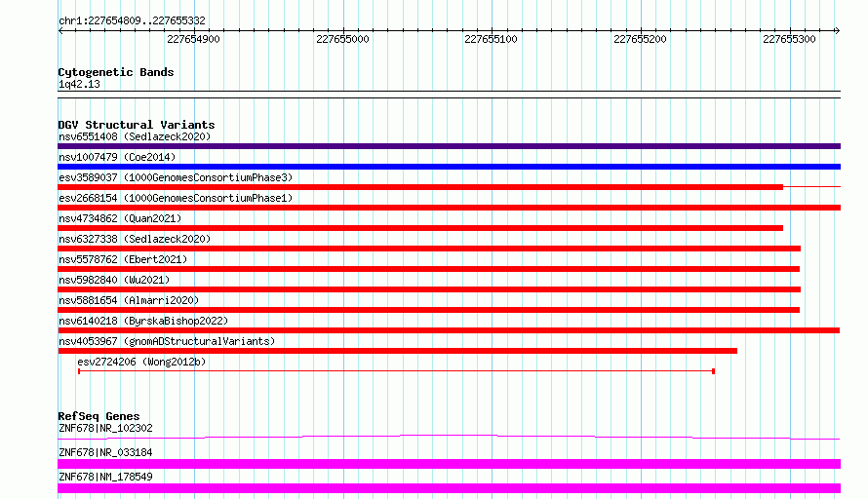Viewport: 868px width, 499px height.
Task: Click the ruler's left arrow end
Action: (x=60, y=30)
